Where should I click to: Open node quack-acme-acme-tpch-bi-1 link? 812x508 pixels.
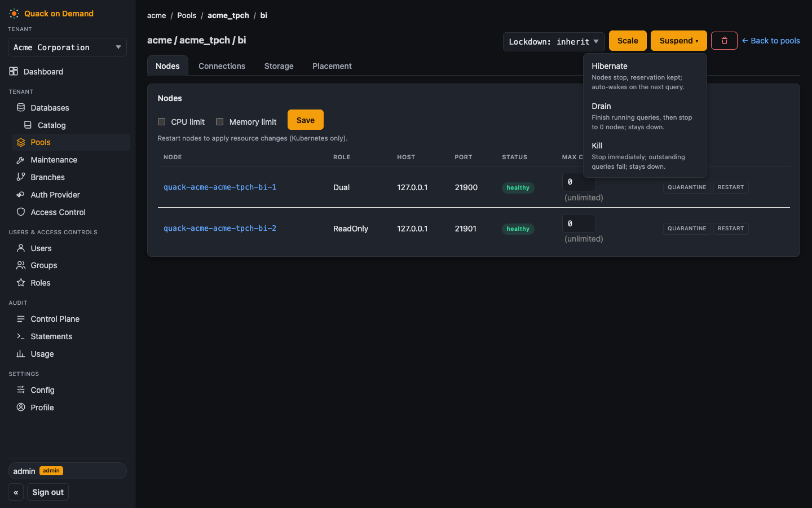[x=220, y=187]
